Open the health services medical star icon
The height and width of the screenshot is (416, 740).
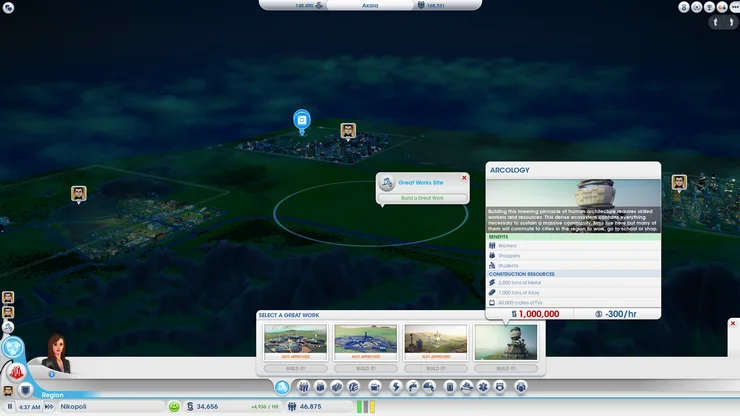[483, 387]
